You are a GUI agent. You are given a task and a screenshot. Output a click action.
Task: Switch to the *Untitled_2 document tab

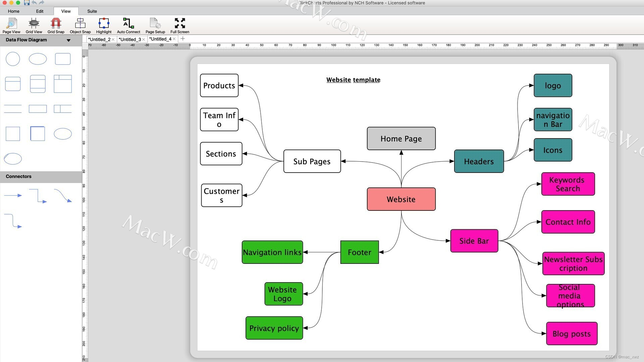coord(99,39)
